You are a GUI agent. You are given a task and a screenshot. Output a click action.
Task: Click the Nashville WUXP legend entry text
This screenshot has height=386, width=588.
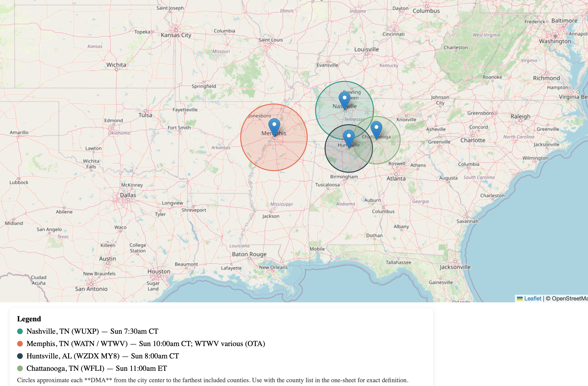(92, 331)
